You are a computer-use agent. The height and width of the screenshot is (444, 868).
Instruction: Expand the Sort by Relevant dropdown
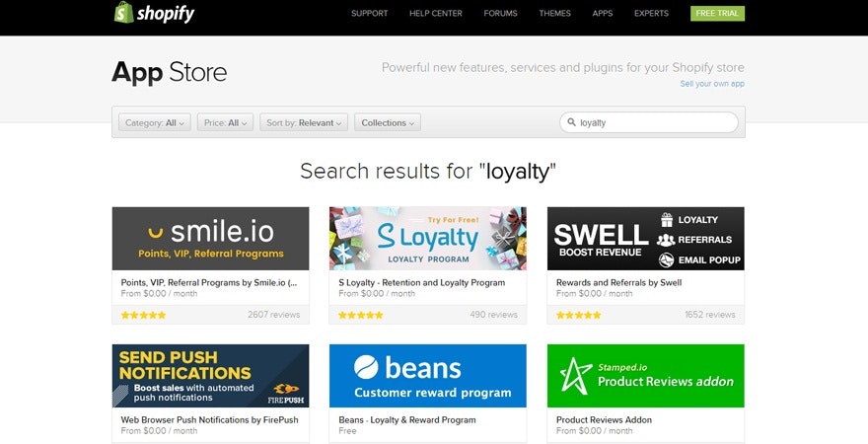coord(304,123)
